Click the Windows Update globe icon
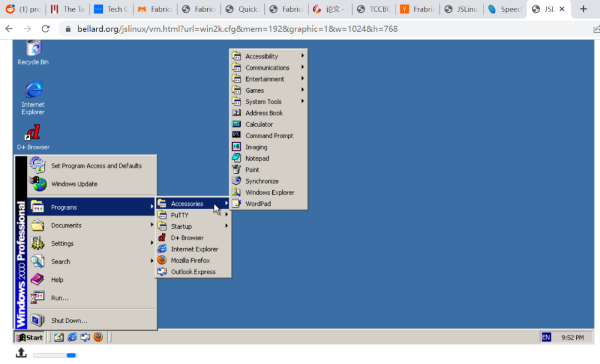Screen dimensions: 600x364 click(x=38, y=184)
